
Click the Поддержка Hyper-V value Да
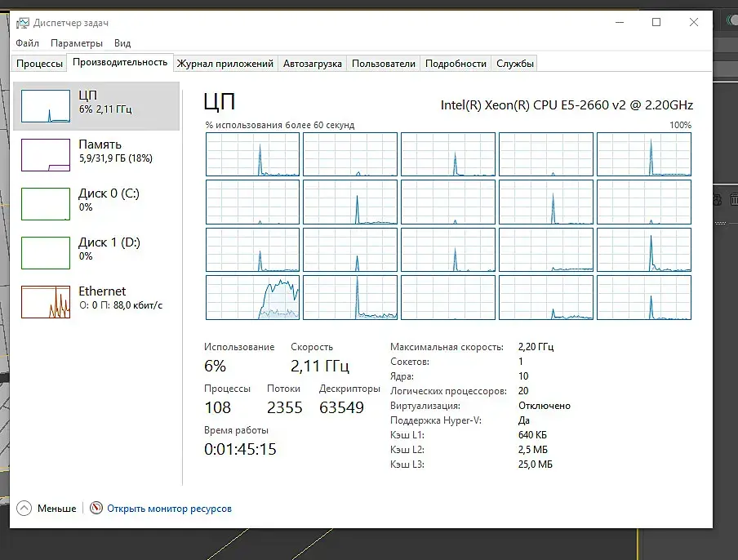pyautogui.click(x=524, y=420)
